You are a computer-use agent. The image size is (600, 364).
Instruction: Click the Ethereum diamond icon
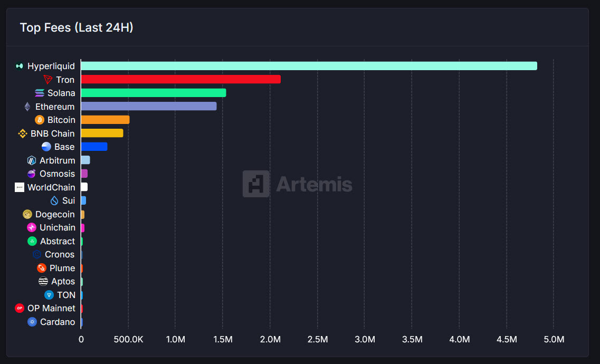[x=27, y=107]
